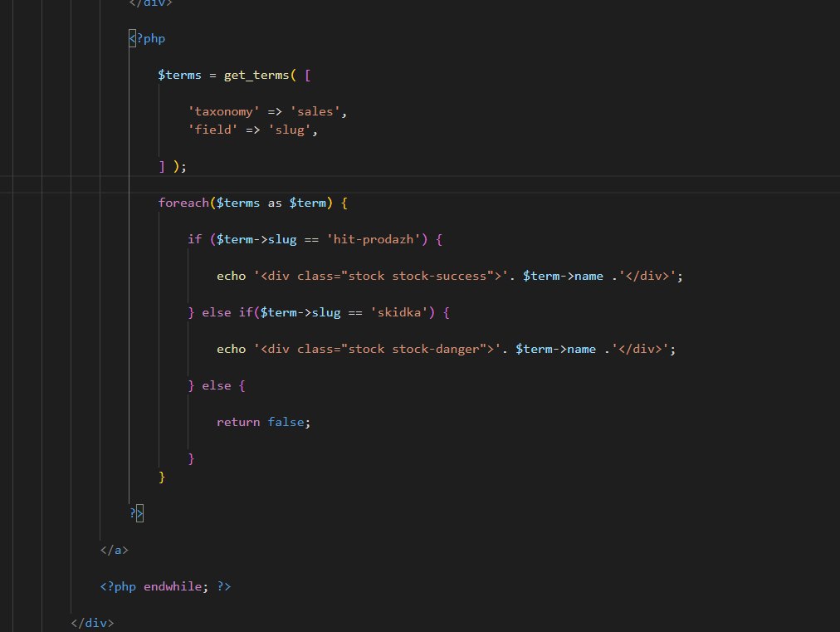The width and height of the screenshot is (840, 632).
Task: Click the closing '] );' of get_terms
Action: click(x=173, y=166)
